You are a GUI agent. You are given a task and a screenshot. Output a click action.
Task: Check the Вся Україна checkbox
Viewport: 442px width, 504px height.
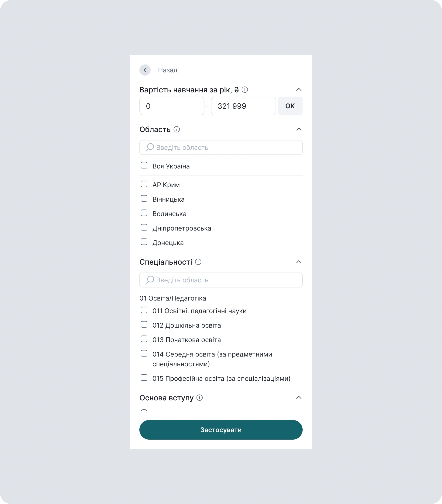coord(144,165)
